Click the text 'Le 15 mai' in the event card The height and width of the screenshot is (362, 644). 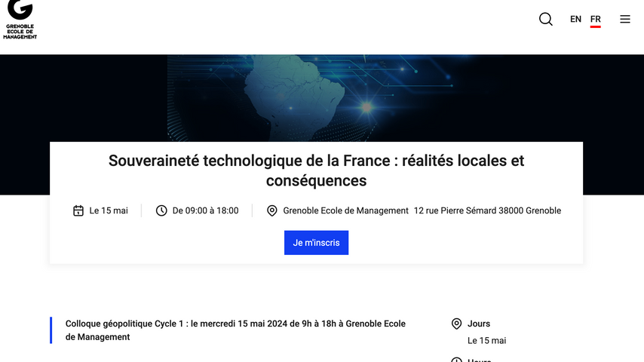click(109, 211)
